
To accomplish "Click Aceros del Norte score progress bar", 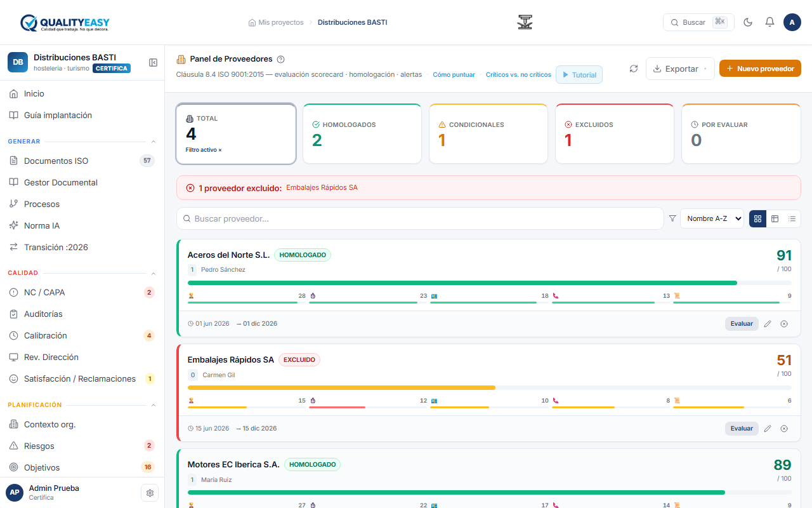I will [490, 283].
